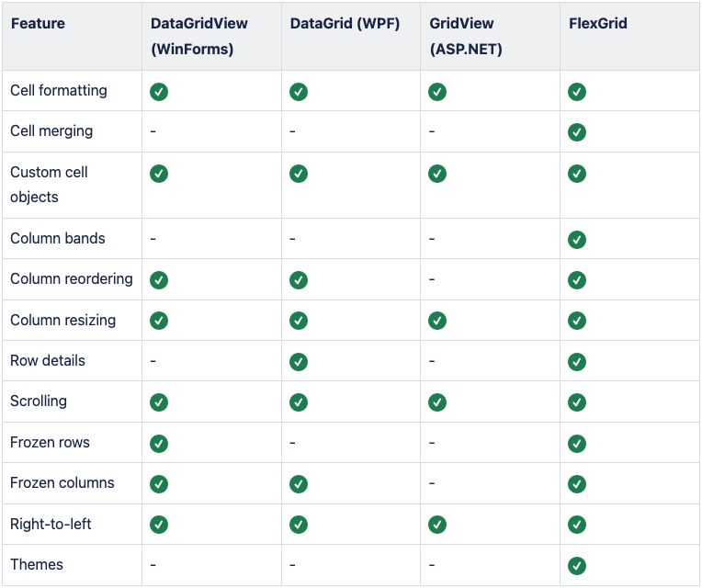Click DataGridView Column reordering checkmark

(159, 279)
